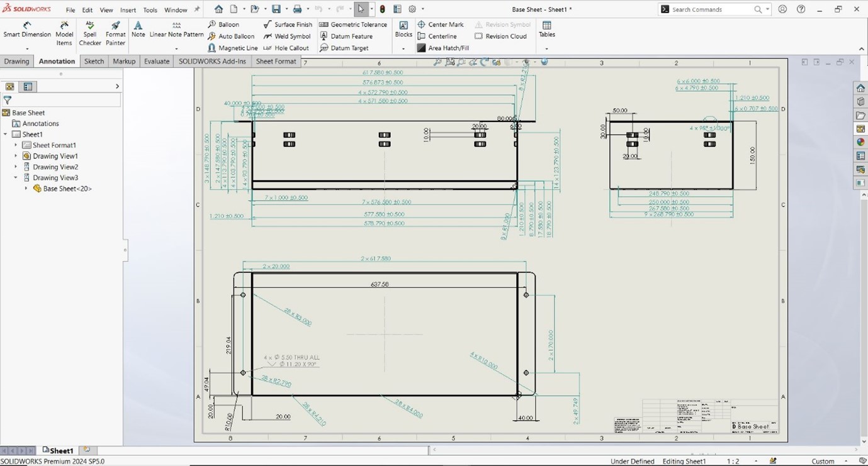Select Sheet Format1 in the tree

tap(54, 145)
